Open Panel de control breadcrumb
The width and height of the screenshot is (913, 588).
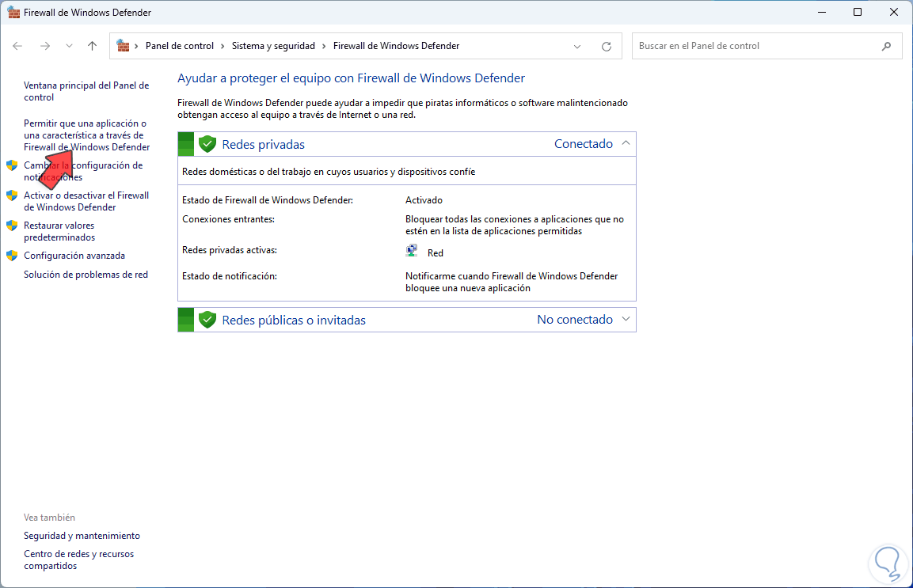(179, 46)
